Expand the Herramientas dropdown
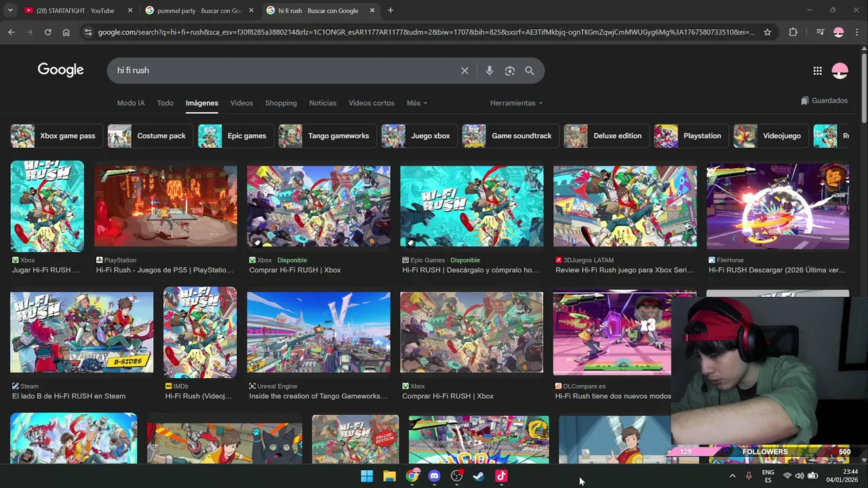The image size is (868, 488). pos(516,103)
